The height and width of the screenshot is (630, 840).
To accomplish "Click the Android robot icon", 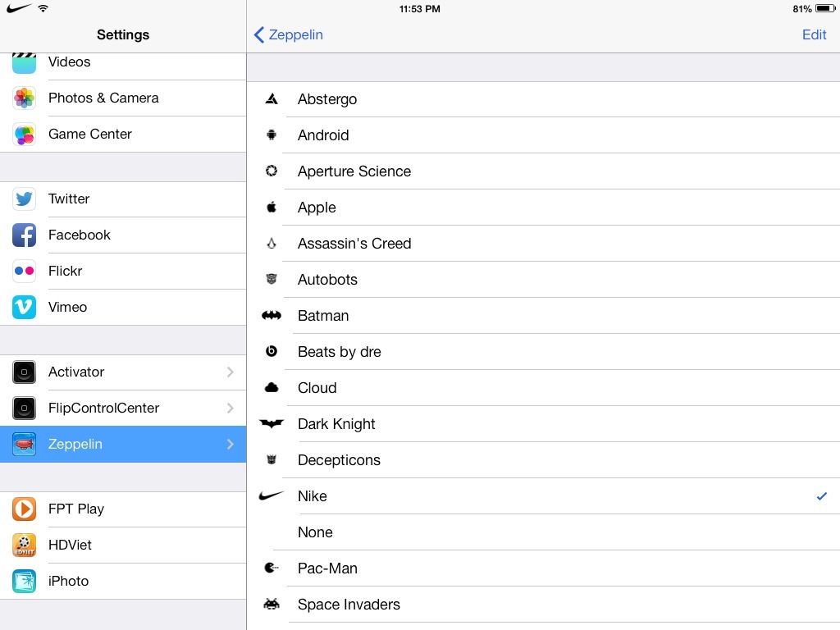I will pos(272,135).
